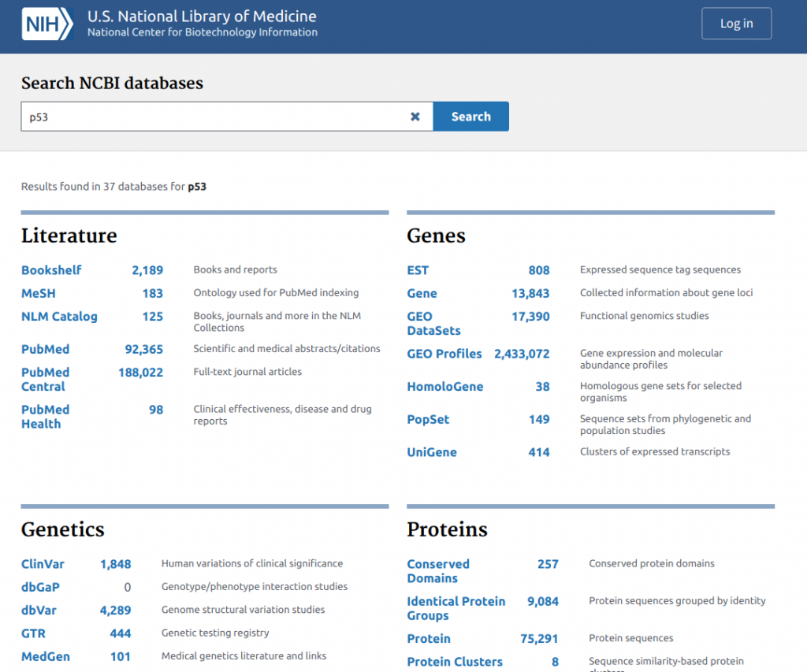Click 'Search NCBI databases' heading
Screen dimensions: 807x672
click(x=112, y=83)
